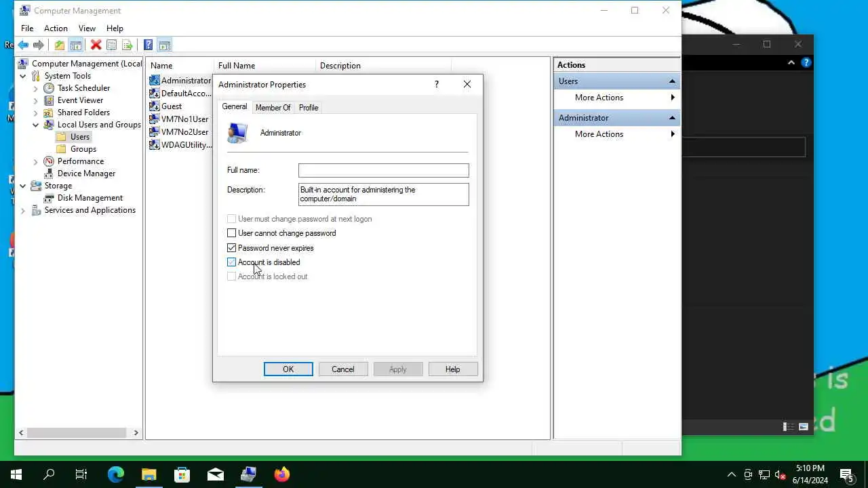Click the tree pane horizontal scrollbar

78,432
